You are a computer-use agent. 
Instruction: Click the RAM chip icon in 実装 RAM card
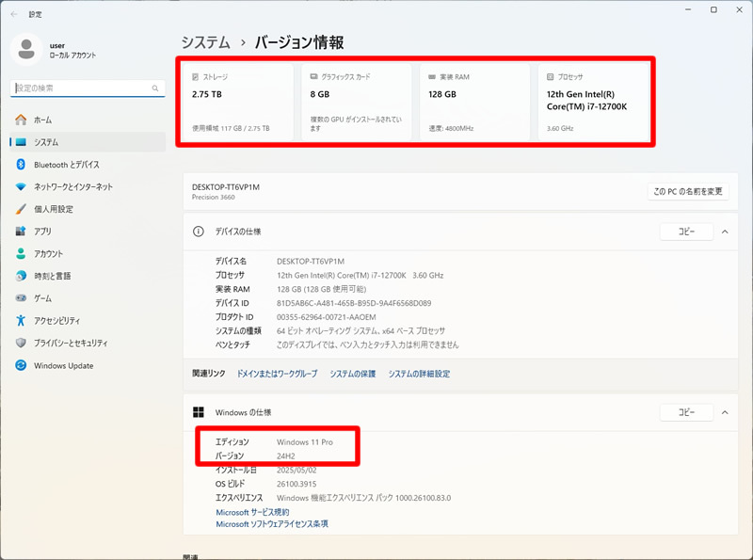[x=432, y=77]
